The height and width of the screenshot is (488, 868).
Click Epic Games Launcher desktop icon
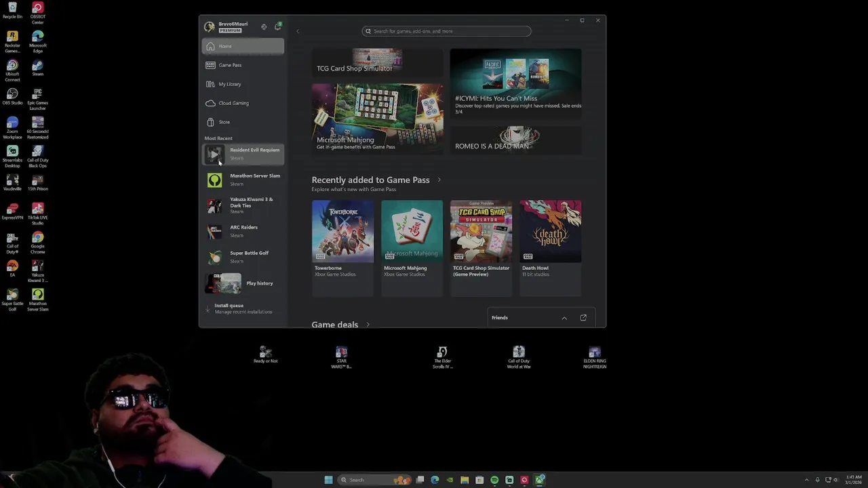pyautogui.click(x=38, y=100)
